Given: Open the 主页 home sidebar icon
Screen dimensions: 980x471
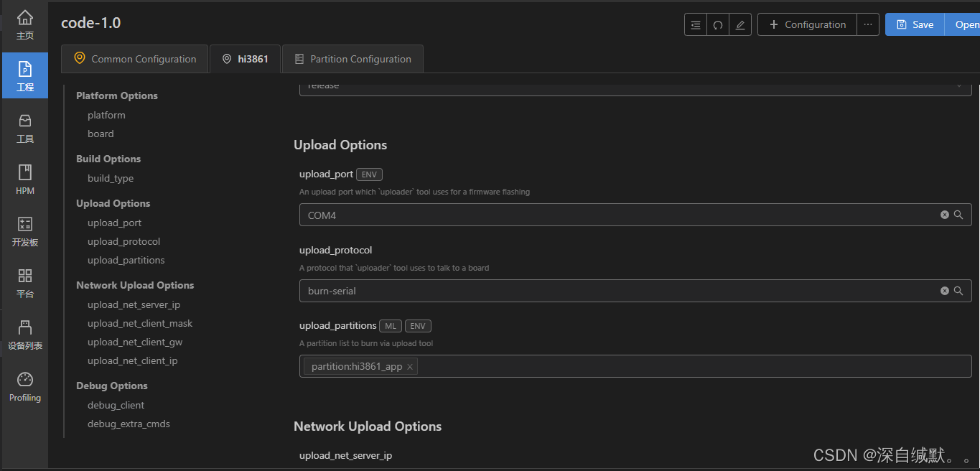Looking at the screenshot, I should tap(25, 25).
